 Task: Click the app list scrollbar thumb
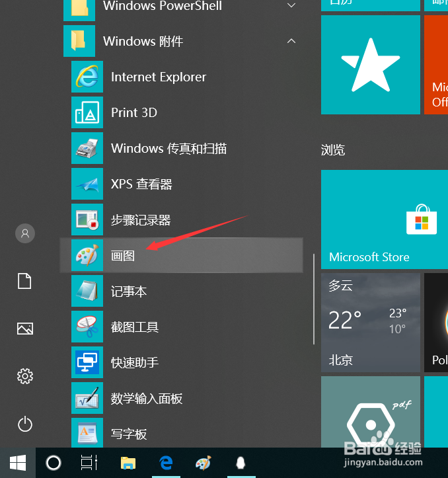pyautogui.click(x=314, y=299)
